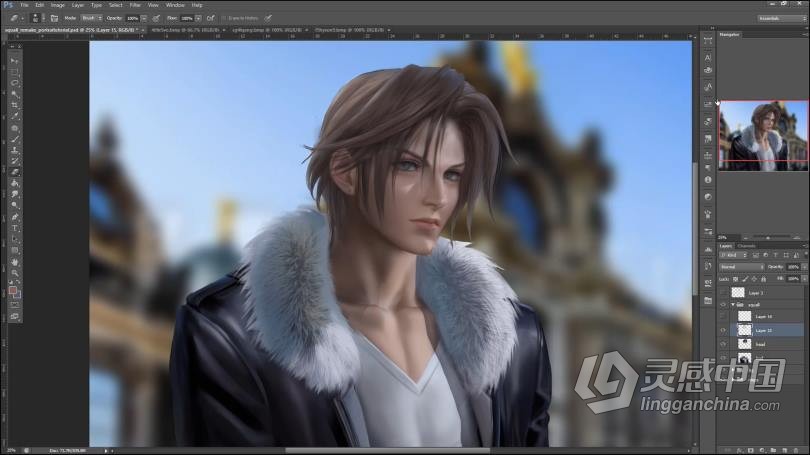Select the Brush tool
Image resolution: width=810 pixels, height=455 pixels.
(x=14, y=139)
